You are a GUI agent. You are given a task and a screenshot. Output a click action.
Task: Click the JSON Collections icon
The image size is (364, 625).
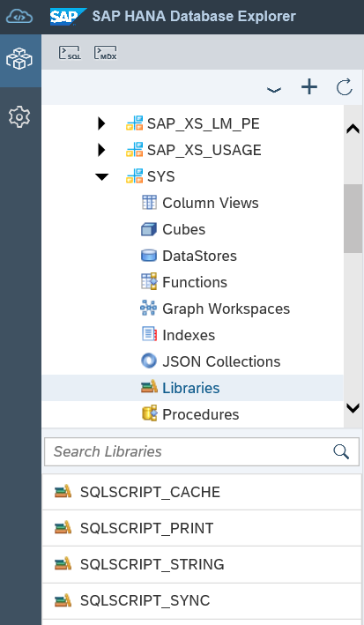(149, 361)
